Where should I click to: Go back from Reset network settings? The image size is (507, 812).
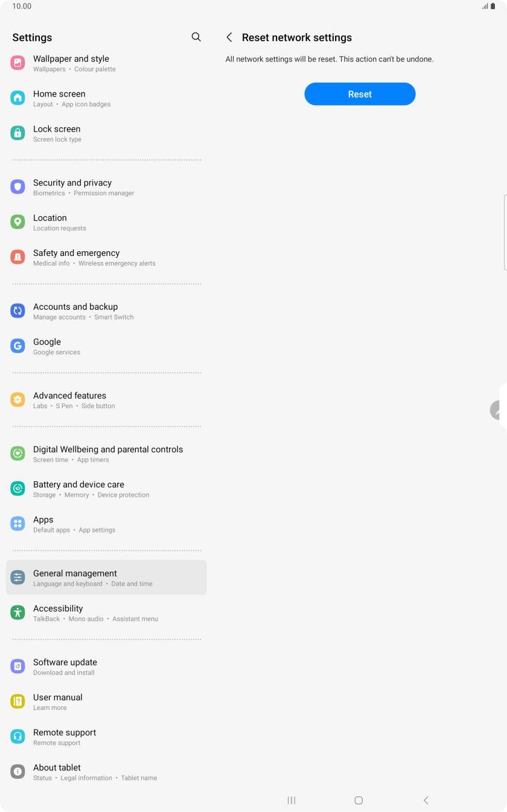tap(229, 37)
